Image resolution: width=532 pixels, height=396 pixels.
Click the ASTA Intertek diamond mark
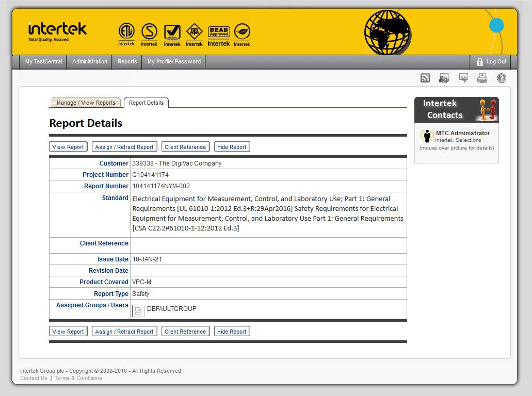194,34
